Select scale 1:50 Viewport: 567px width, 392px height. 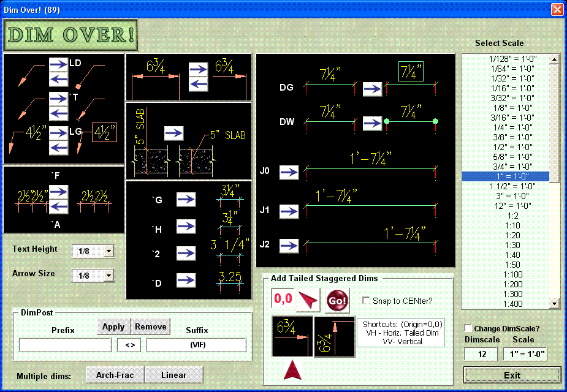[506, 265]
